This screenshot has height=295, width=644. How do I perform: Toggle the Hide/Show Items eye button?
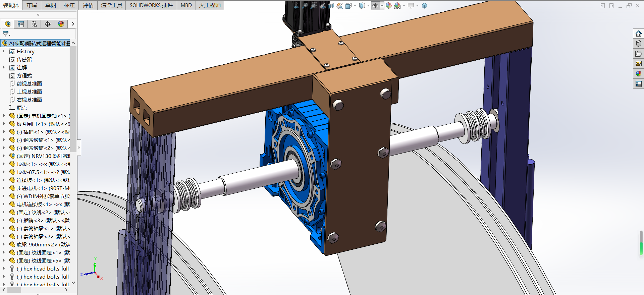pyautogui.click(x=375, y=6)
